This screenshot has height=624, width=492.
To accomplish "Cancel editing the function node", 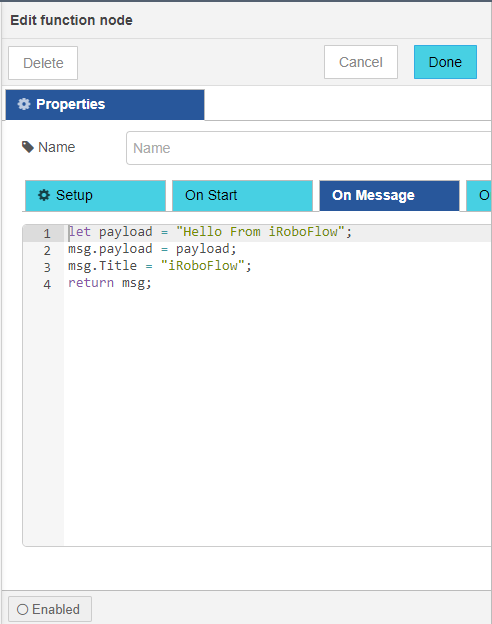I will pos(361,62).
